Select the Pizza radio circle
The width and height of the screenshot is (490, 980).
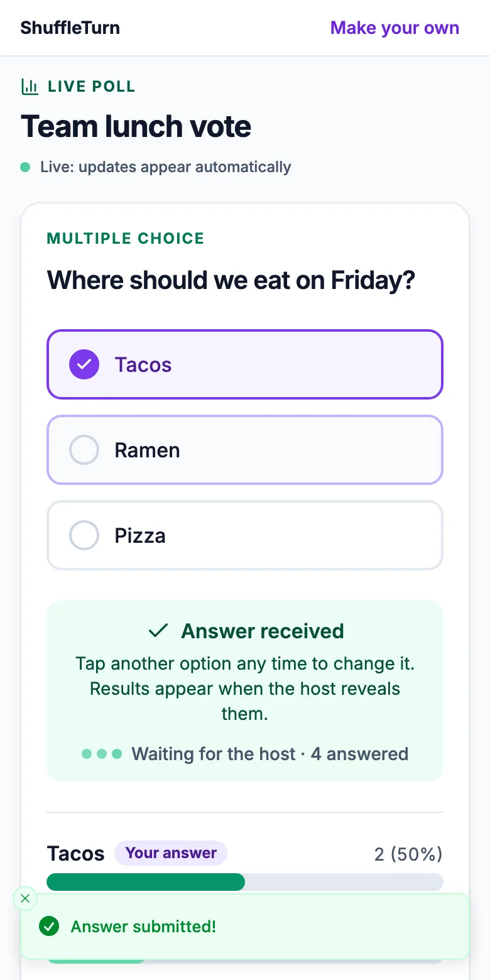pos(84,535)
